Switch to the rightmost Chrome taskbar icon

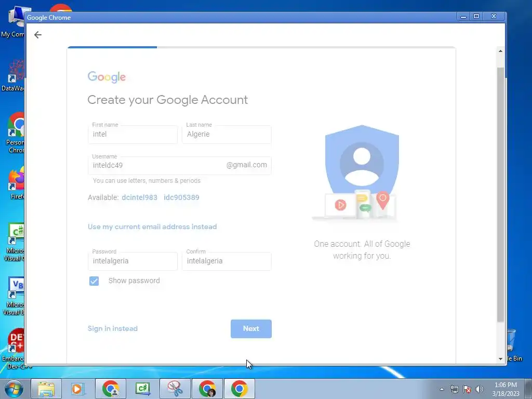point(239,389)
